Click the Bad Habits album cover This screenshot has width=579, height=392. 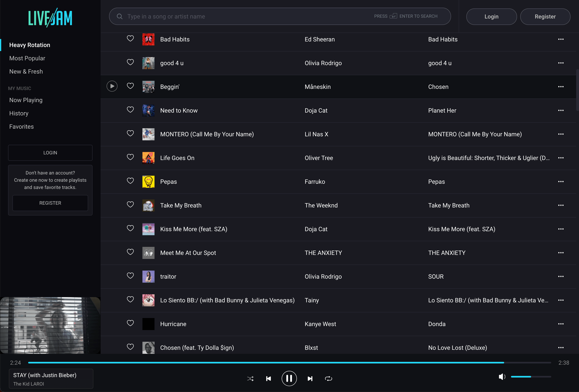pyautogui.click(x=148, y=39)
